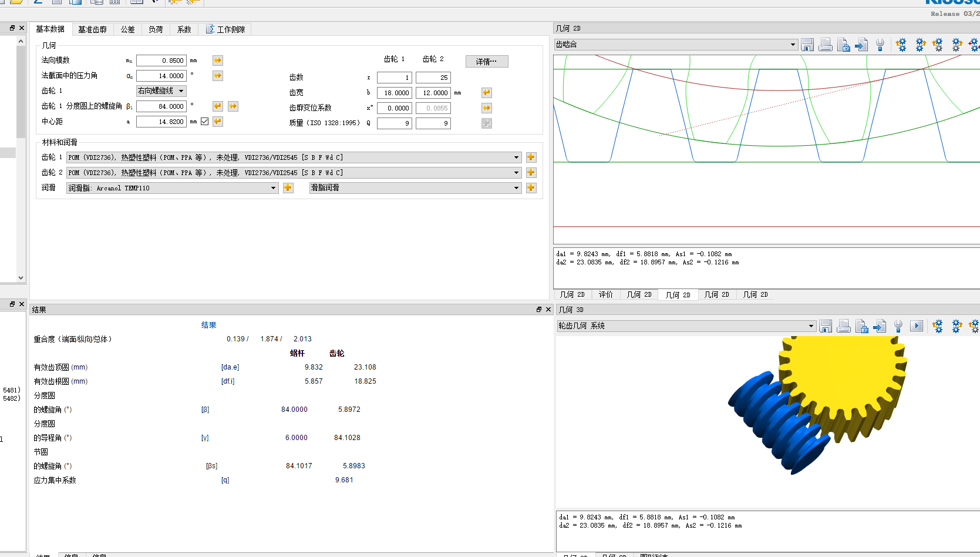Click the plus icon beside 齿轮 1 material
Viewport: 980px width, 557px height.
tap(531, 157)
